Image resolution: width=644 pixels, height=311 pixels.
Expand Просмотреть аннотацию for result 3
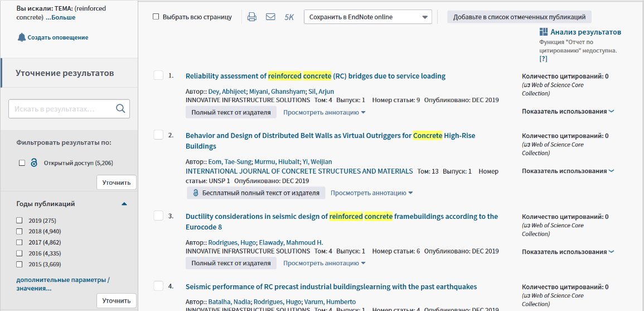point(324,263)
